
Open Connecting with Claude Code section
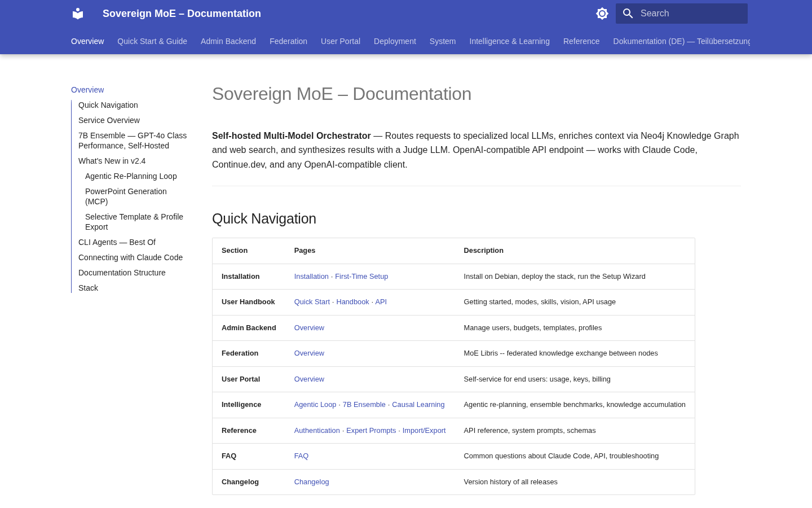coord(130,257)
